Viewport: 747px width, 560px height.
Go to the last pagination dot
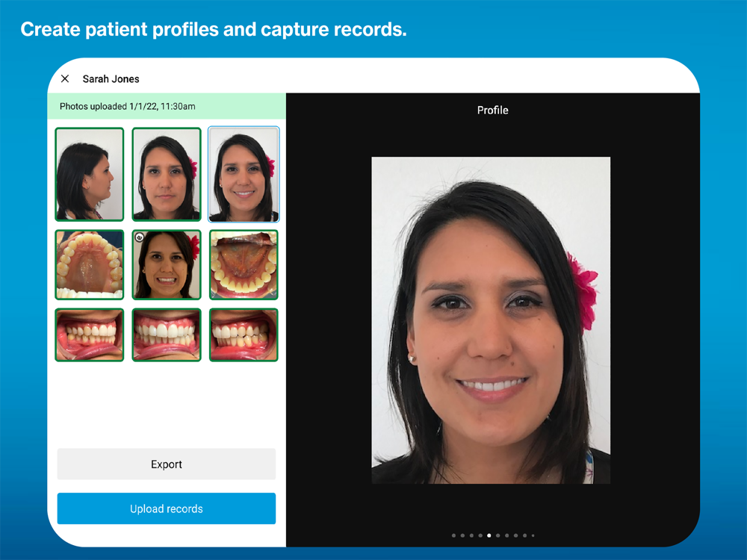533,535
